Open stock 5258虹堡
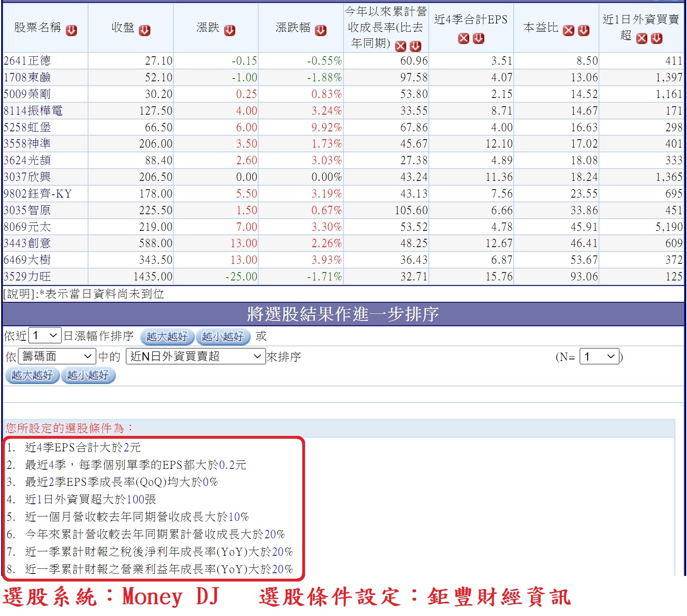The height and width of the screenshot is (616, 687). (x=27, y=127)
